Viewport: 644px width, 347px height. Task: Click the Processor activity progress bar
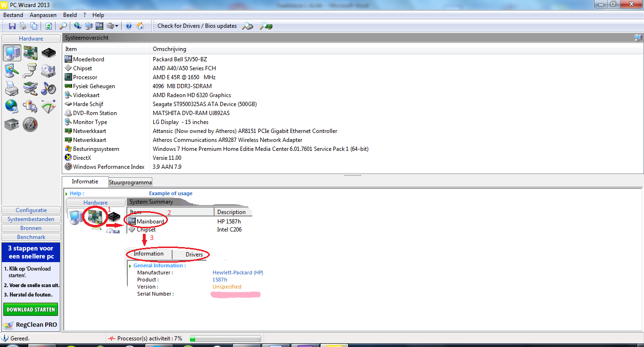[x=225, y=339]
